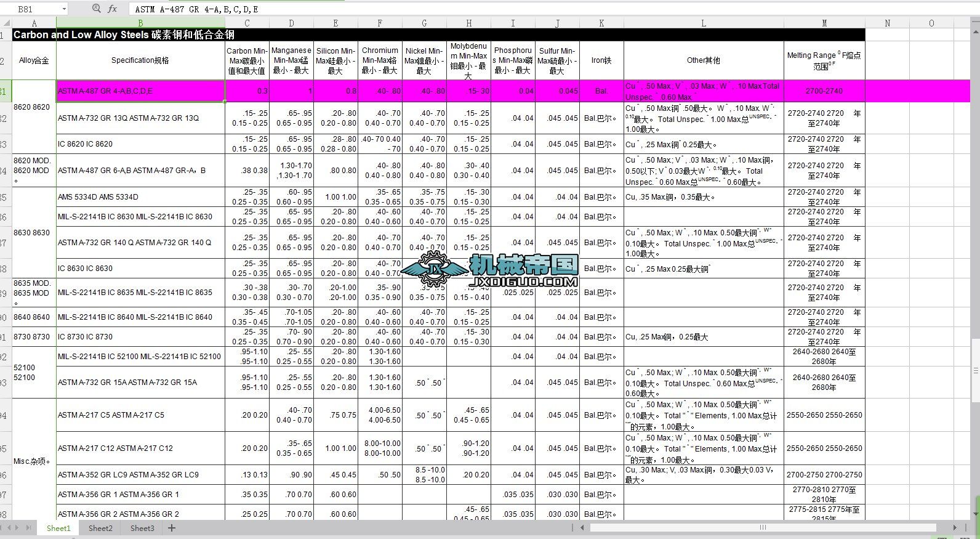Click into the formula bar text
Viewport: 980px width, 539px height.
click(x=554, y=9)
